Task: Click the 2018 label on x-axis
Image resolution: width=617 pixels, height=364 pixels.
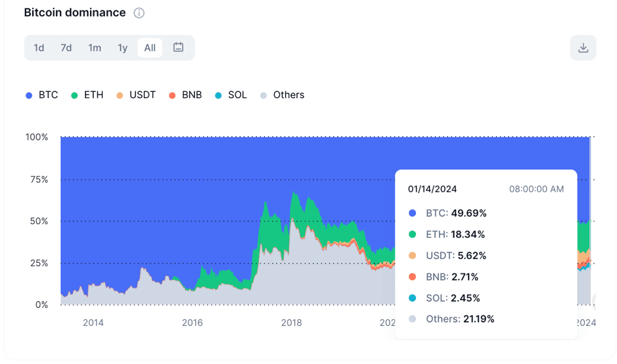Action: [291, 323]
